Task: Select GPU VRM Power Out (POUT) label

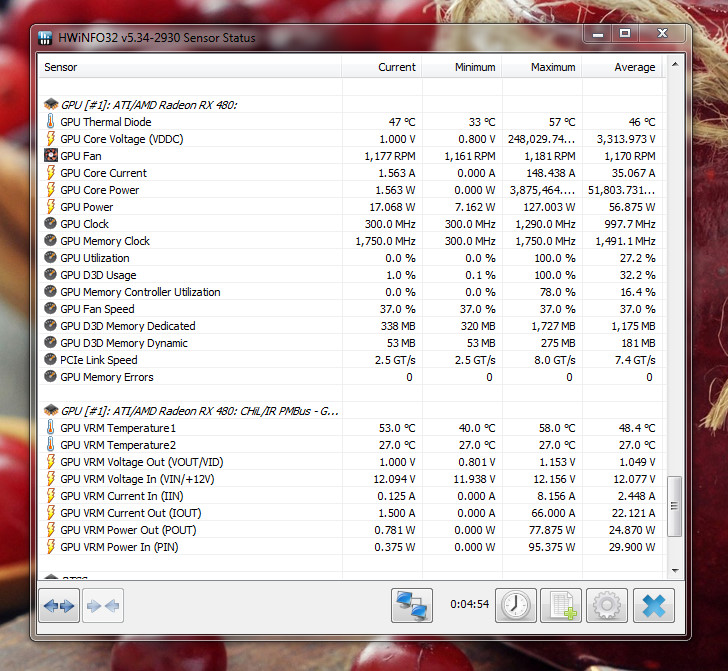Action: (128, 530)
